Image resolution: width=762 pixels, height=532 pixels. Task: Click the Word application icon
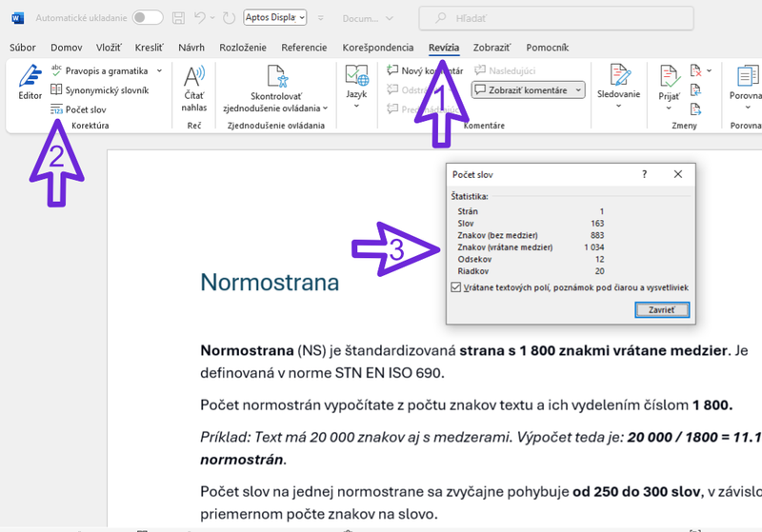[17, 18]
